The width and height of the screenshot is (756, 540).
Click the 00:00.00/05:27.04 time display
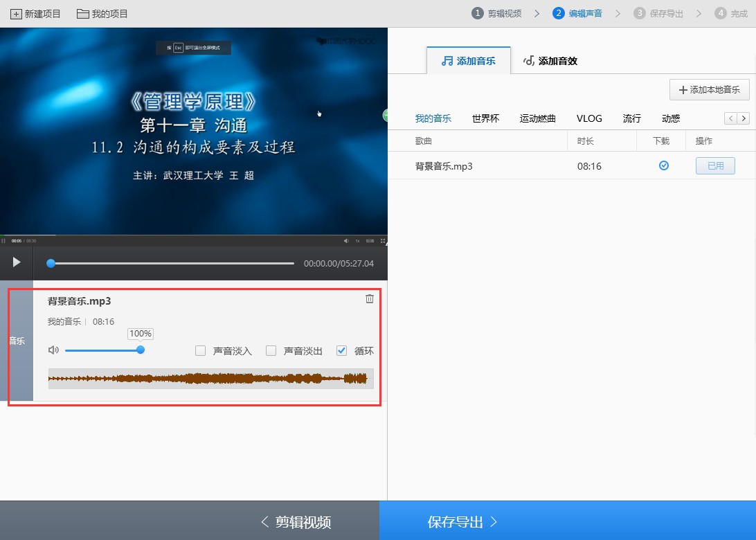pos(339,264)
